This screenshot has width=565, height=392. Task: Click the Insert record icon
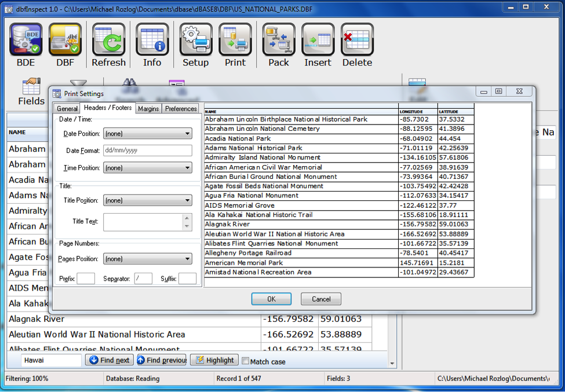318,39
